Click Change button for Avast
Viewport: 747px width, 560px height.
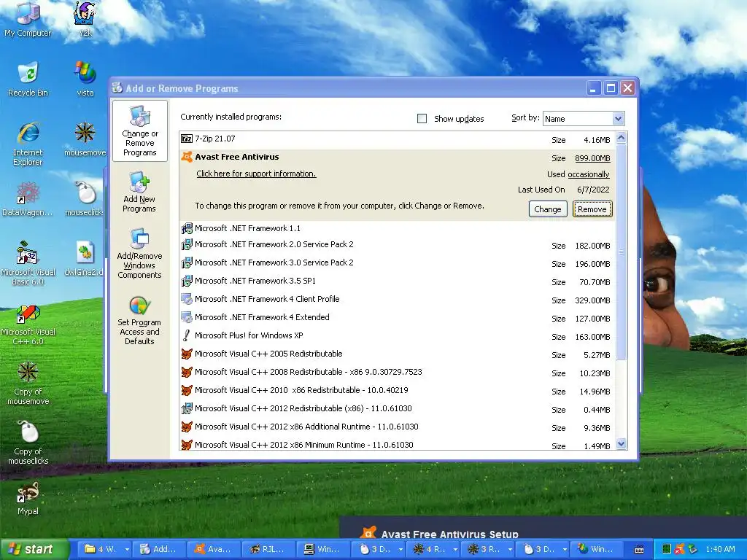(x=548, y=209)
